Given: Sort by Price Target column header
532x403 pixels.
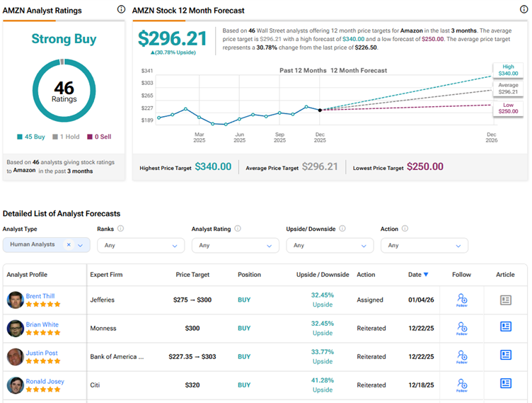Looking at the screenshot, I should (x=193, y=275).
